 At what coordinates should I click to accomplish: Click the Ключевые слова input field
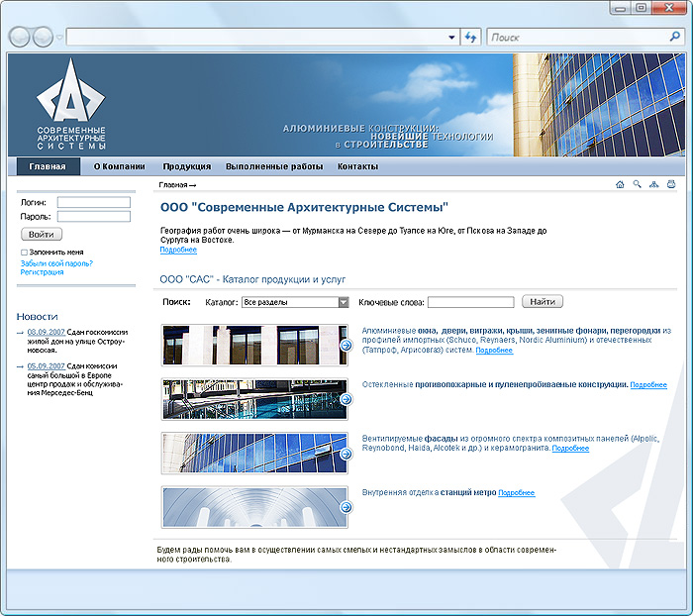click(x=470, y=302)
